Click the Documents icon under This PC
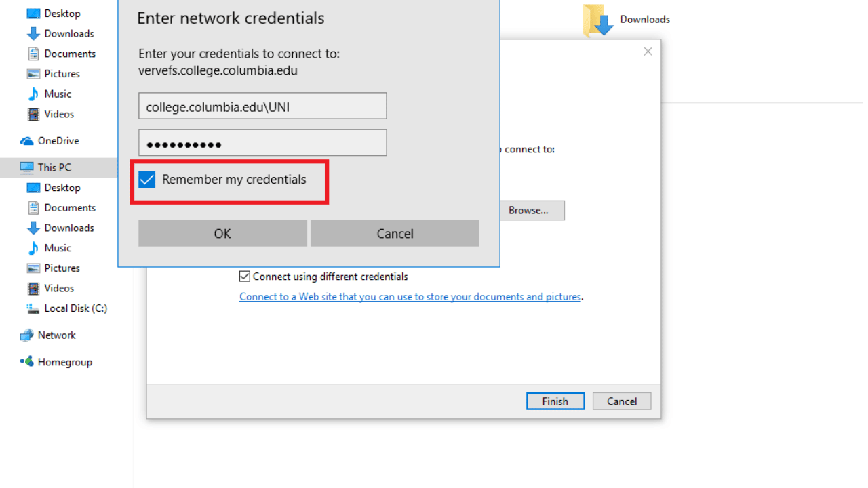Viewport: 868px width, 488px height. tap(33, 208)
